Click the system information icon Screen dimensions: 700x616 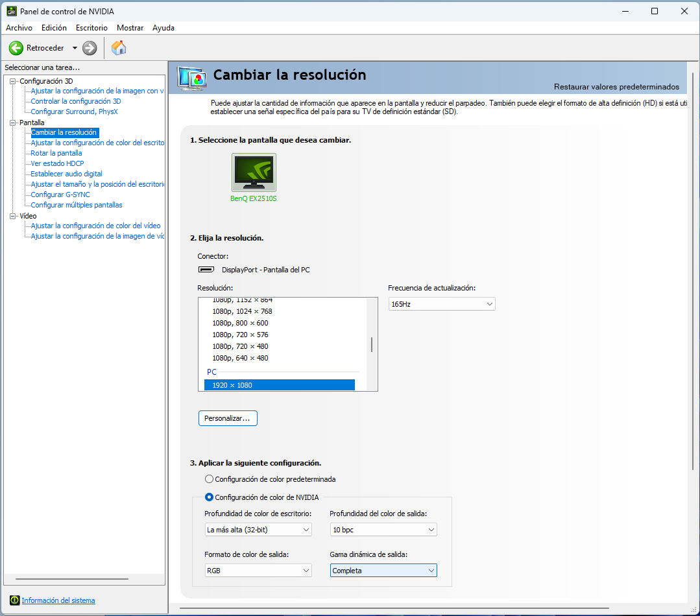pos(15,600)
